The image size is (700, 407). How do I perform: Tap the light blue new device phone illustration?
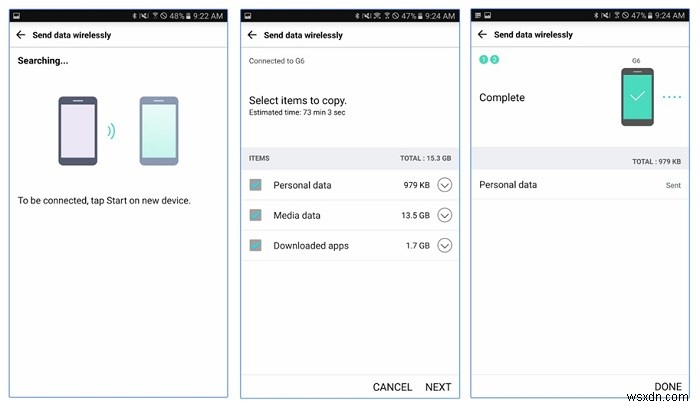pos(158,130)
